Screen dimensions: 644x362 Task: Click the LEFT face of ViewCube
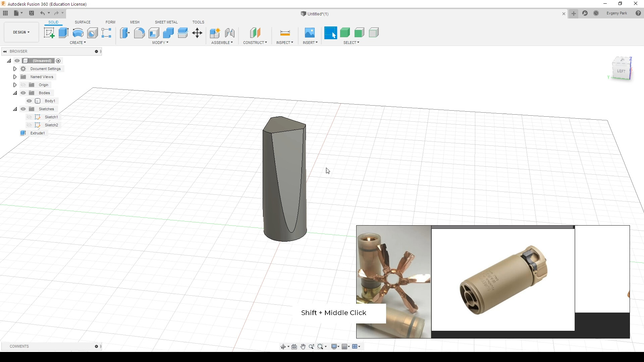pos(621,71)
